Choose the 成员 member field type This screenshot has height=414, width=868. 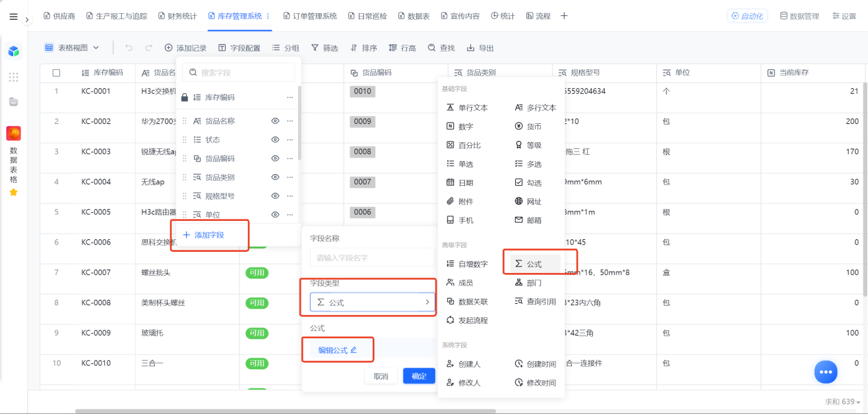[x=460, y=283]
